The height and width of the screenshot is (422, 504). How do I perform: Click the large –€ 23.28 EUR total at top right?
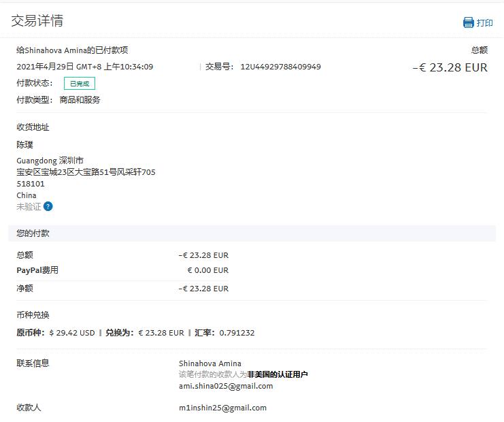click(x=450, y=67)
